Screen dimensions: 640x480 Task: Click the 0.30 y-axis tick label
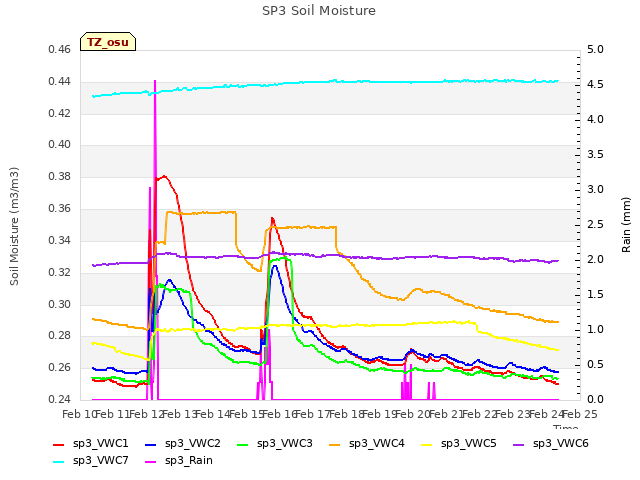60,304
